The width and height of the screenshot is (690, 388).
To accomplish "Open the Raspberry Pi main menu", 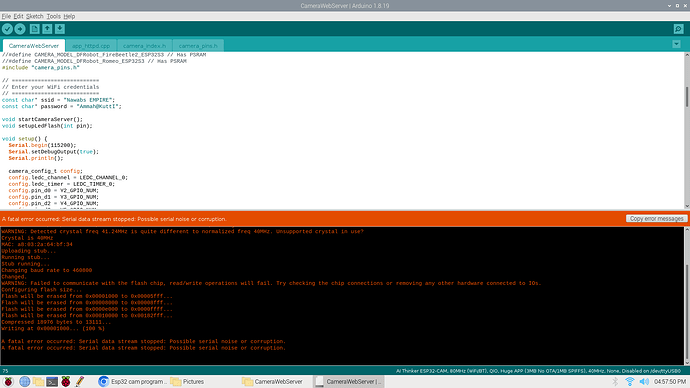I will pyautogui.click(x=8, y=381).
